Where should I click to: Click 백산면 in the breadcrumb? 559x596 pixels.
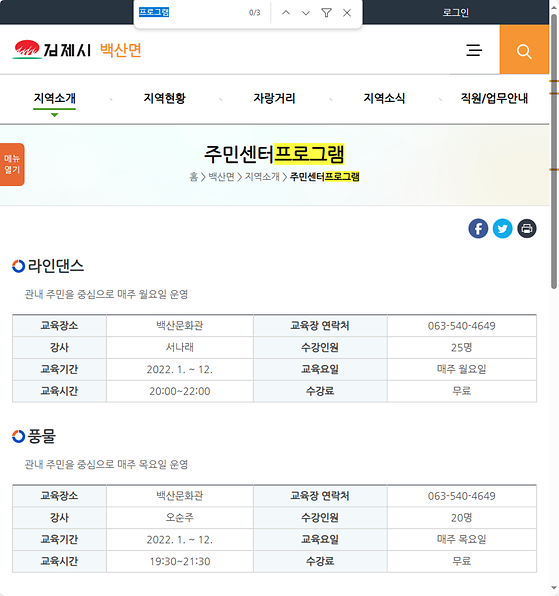tap(222, 177)
